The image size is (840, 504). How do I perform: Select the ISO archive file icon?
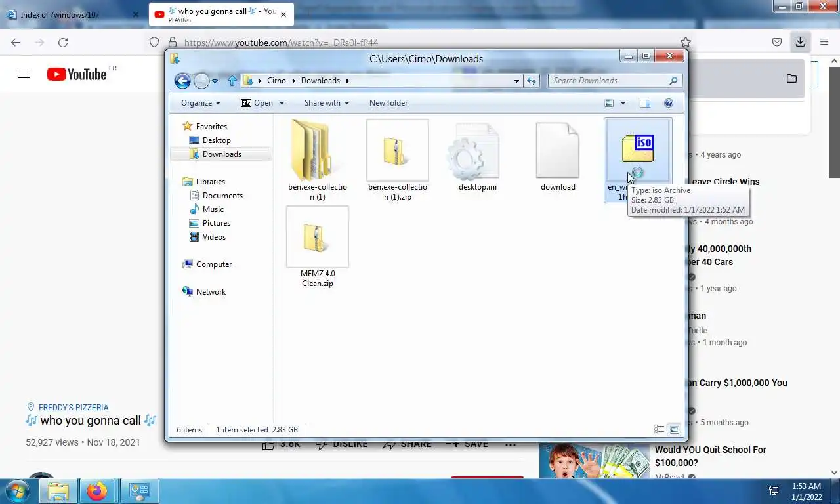click(638, 150)
